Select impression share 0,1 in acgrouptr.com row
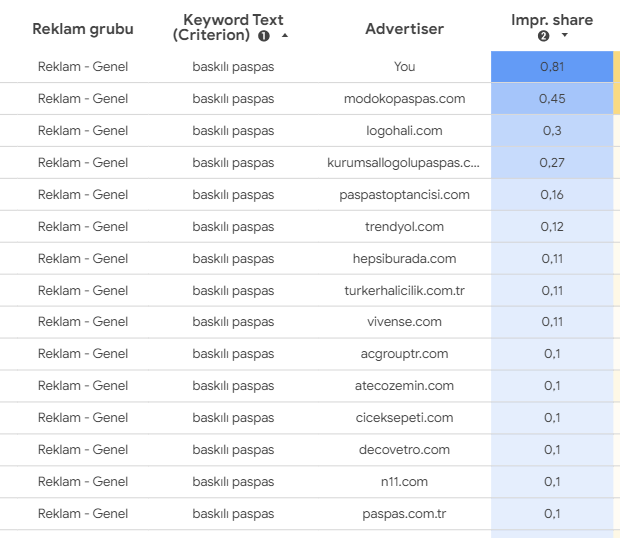620x538 pixels. click(552, 353)
